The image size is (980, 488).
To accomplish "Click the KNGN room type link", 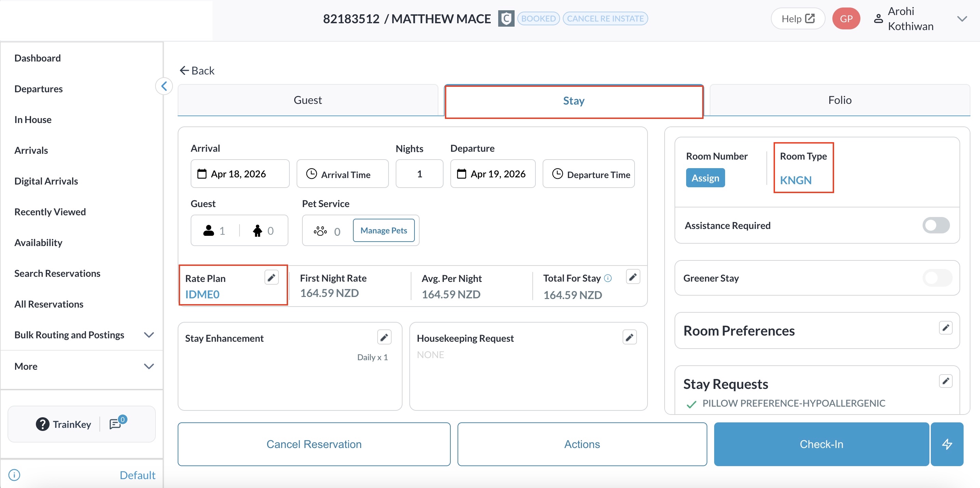I will [795, 180].
